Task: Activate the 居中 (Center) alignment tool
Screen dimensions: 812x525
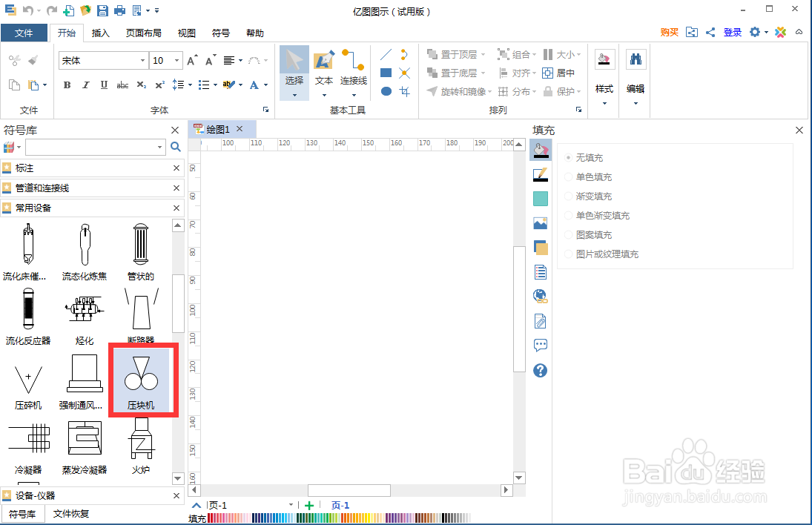Action: 561,72
